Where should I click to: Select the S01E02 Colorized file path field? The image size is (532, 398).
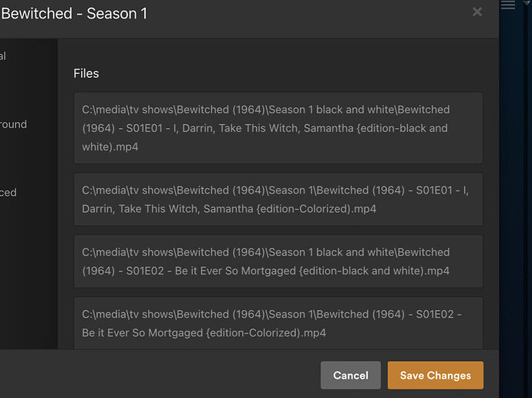click(x=278, y=323)
